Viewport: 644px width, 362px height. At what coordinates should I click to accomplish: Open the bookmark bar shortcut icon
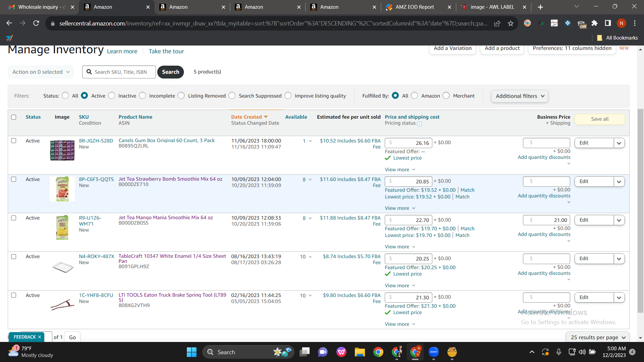9,38
